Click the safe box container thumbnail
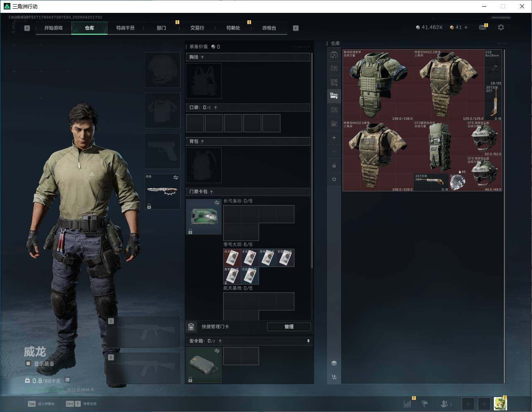532x412 pixels. click(204, 365)
